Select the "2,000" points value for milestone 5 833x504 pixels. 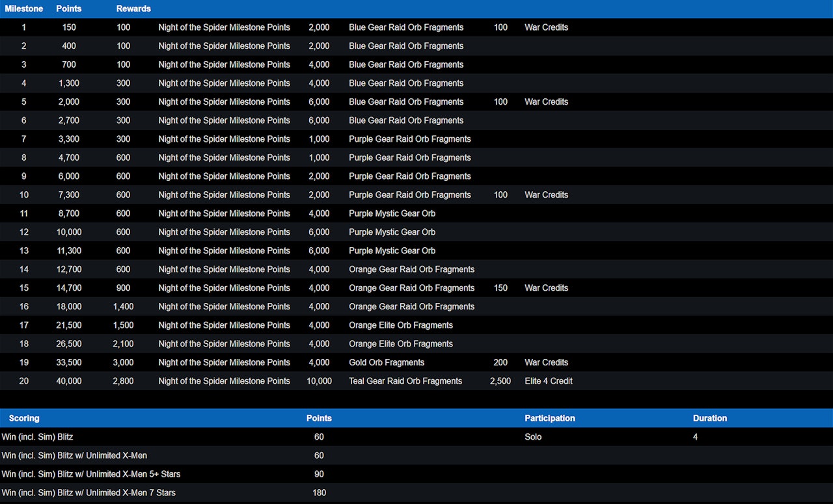coord(69,102)
